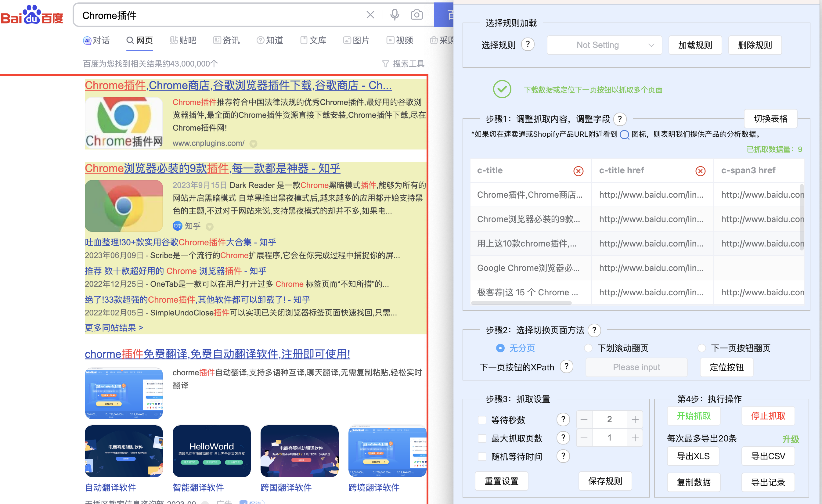822x504 pixels.
Task: Switch to the 图片 tab
Action: (x=356, y=40)
